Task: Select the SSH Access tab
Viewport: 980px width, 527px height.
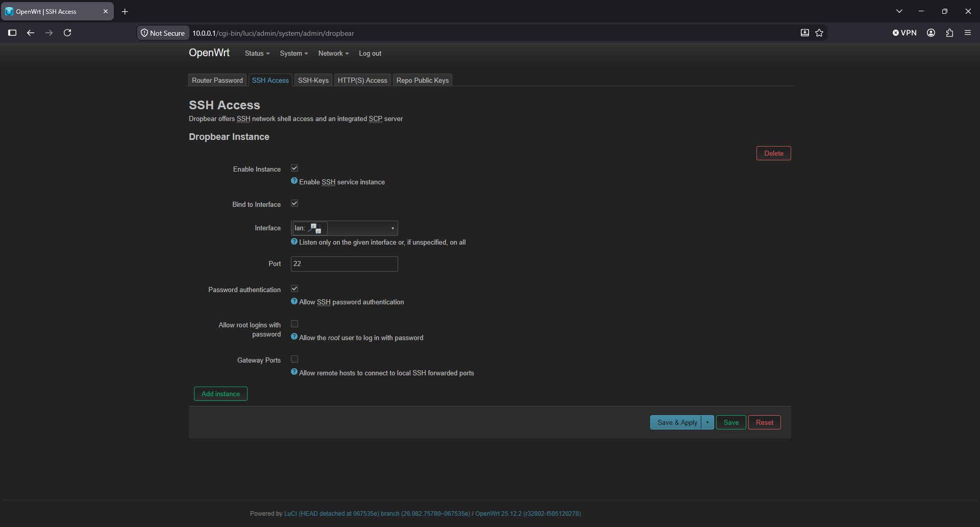Action: pyautogui.click(x=271, y=80)
